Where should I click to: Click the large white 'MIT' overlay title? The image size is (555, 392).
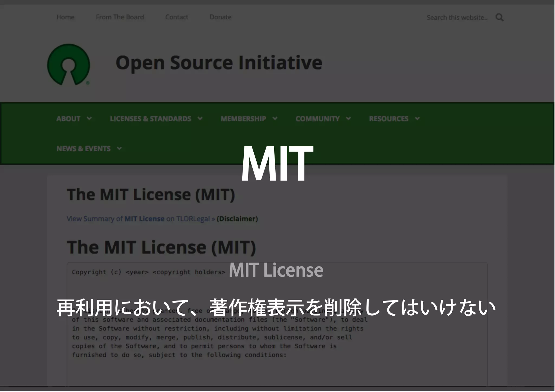point(277,164)
